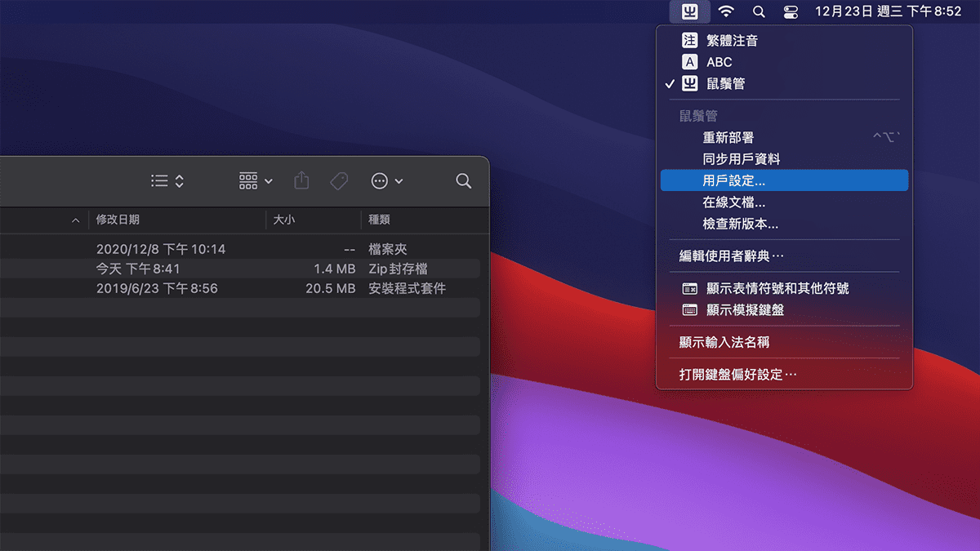Open the ellipsis action menu dropdown
The width and height of the screenshot is (980, 551).
[387, 181]
